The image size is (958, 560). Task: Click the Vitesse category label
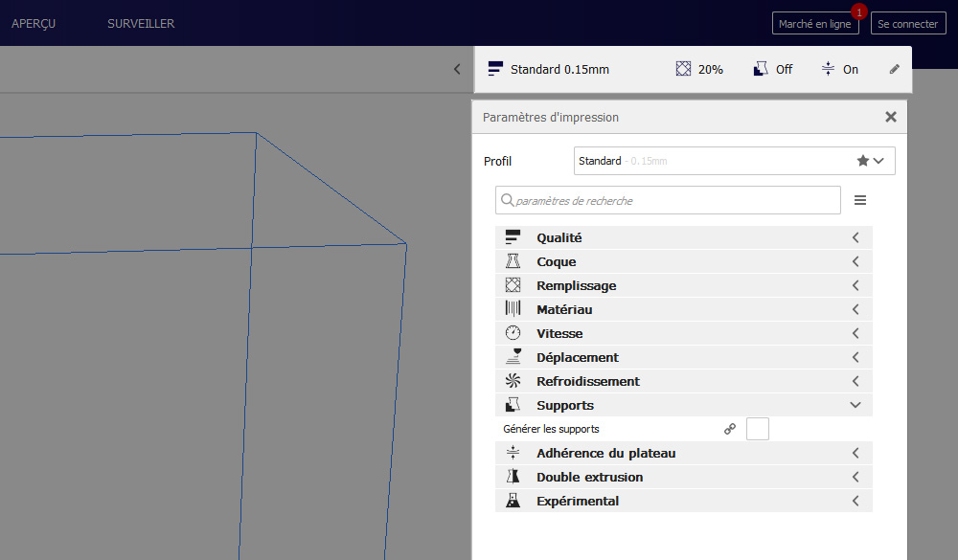pos(559,333)
